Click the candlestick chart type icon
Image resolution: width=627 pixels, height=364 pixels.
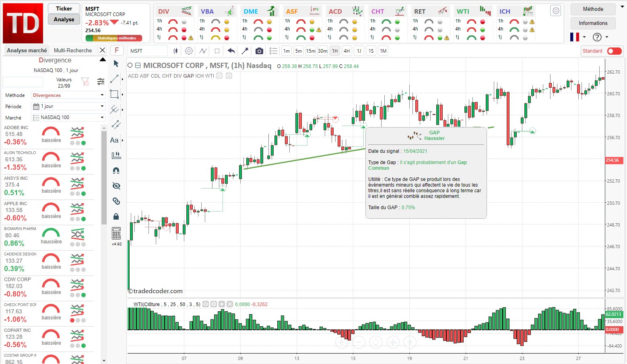pos(175,51)
